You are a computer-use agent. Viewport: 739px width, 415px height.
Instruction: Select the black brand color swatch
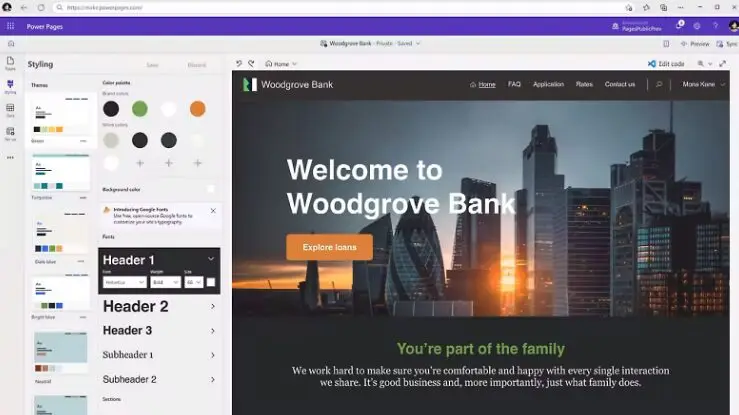[111, 109]
